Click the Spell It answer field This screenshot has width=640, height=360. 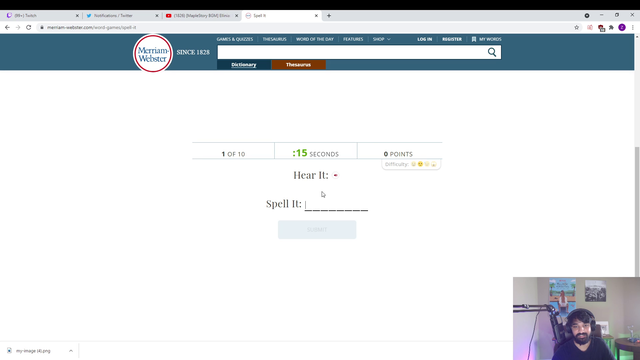[x=336, y=204]
